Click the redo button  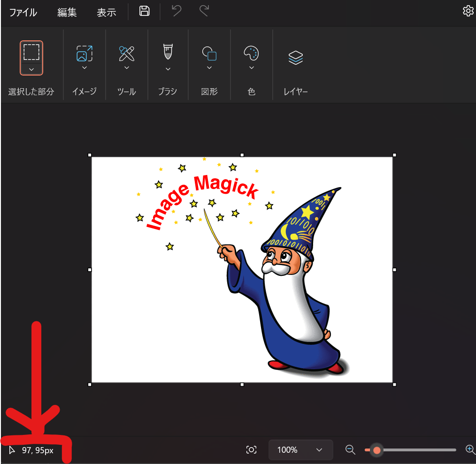(x=203, y=11)
